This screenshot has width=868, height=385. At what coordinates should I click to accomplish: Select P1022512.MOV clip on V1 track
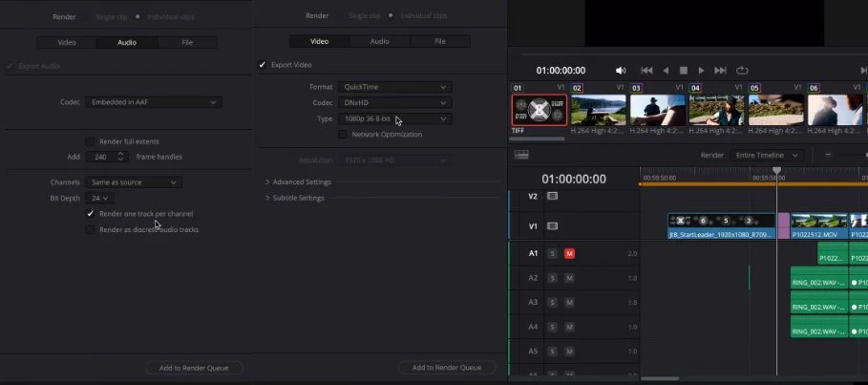[819, 226]
